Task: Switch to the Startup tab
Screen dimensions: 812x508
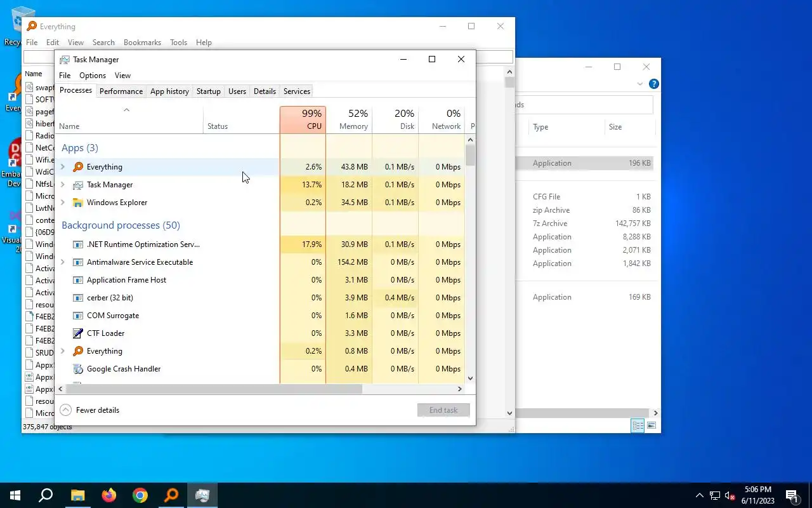Action: pyautogui.click(x=209, y=91)
